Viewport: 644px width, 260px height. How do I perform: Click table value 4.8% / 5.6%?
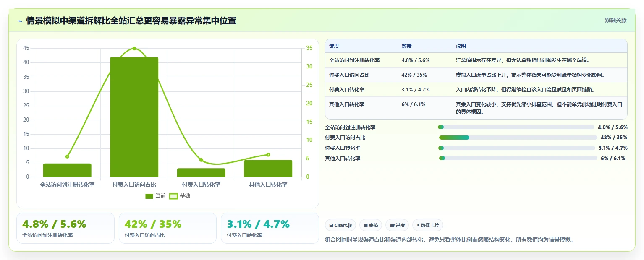coord(415,60)
